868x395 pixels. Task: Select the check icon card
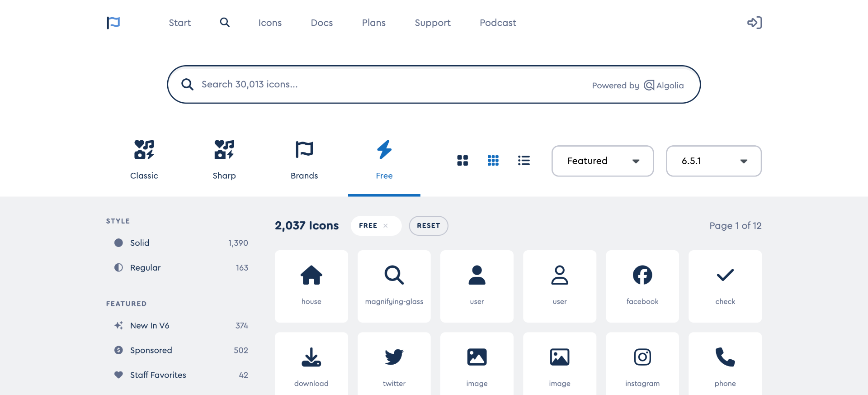click(x=725, y=286)
